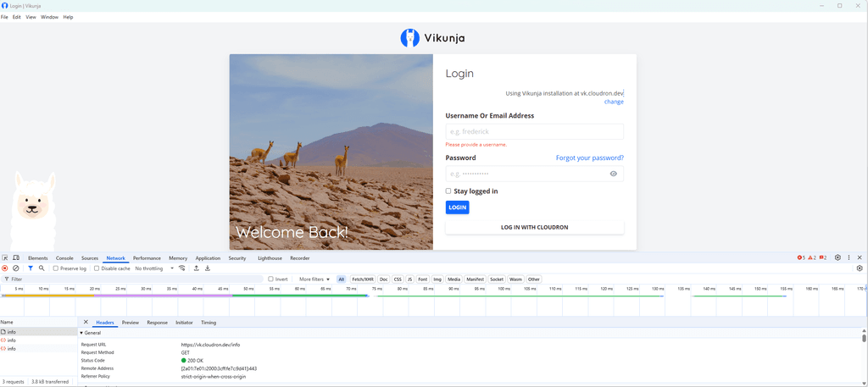Open DevTools settings gear

[837, 257]
